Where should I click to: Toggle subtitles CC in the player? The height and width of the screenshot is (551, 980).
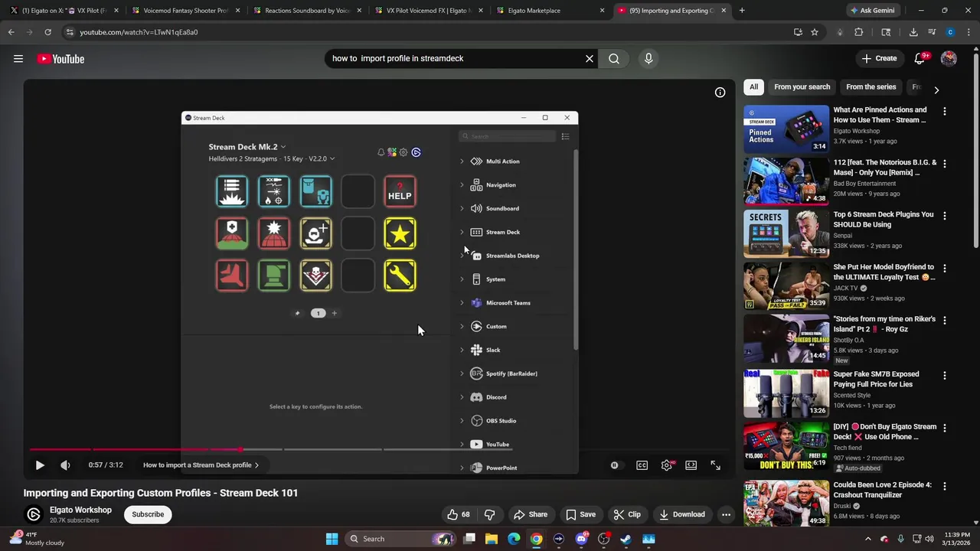coord(642,465)
